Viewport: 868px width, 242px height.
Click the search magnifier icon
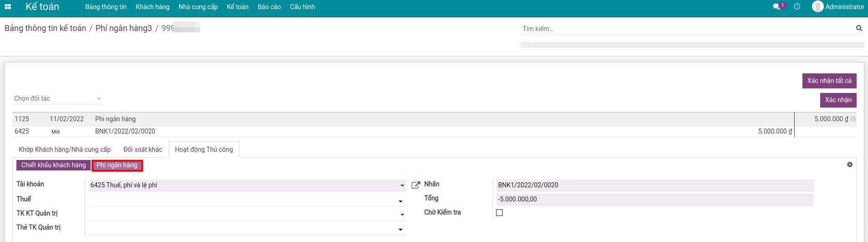coord(859,28)
